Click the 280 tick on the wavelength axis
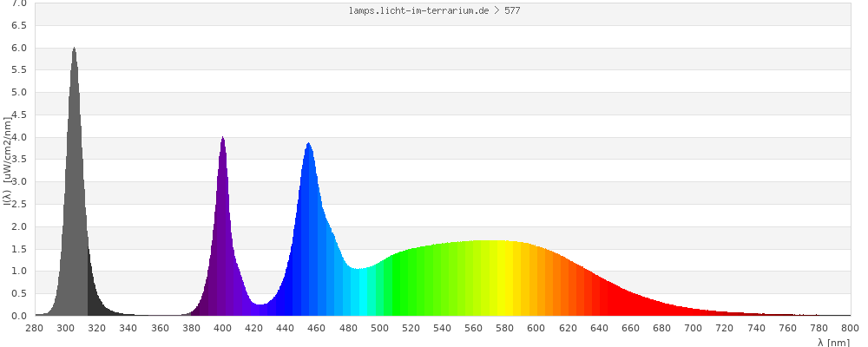 35,328
